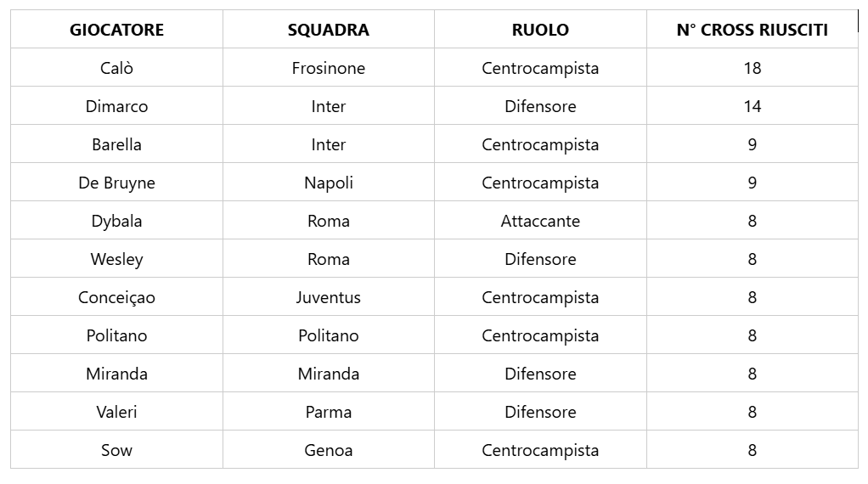Click the Dimarco player cell
This screenshot has height=484, width=868.
point(117,105)
